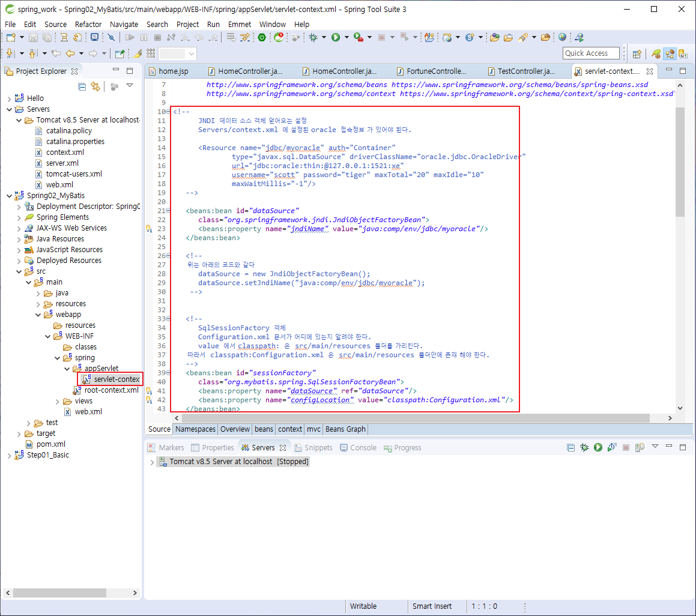Open the New wizard dropdown arrow

click(x=21, y=38)
